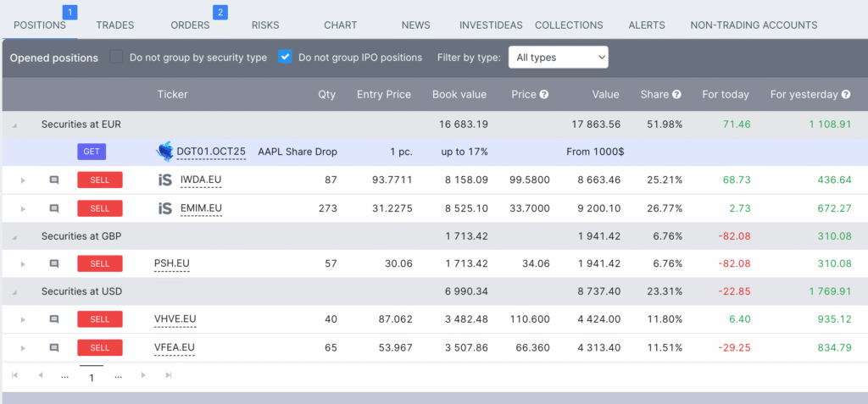Enable Do not group by security type
Screen dimensions: 868x404
coord(117,58)
